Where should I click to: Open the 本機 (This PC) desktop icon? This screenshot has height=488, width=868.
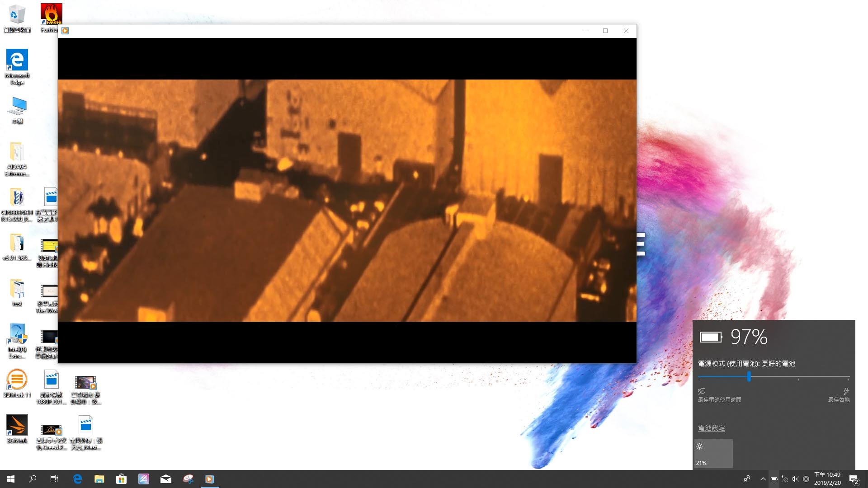[17, 110]
